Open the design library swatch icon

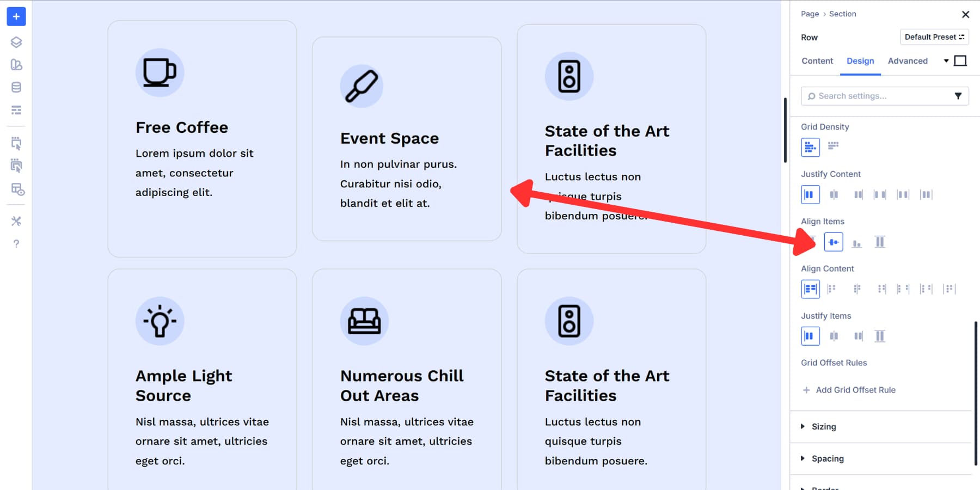(16, 65)
